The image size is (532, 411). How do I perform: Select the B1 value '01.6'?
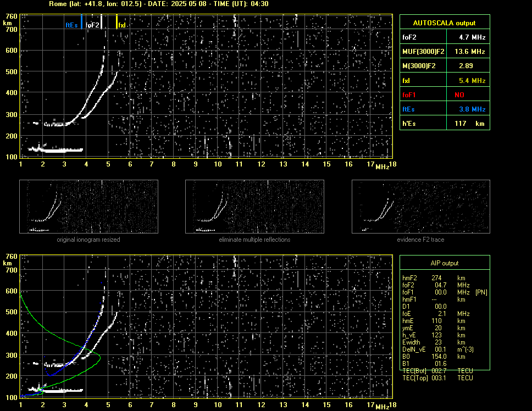tap(441, 364)
